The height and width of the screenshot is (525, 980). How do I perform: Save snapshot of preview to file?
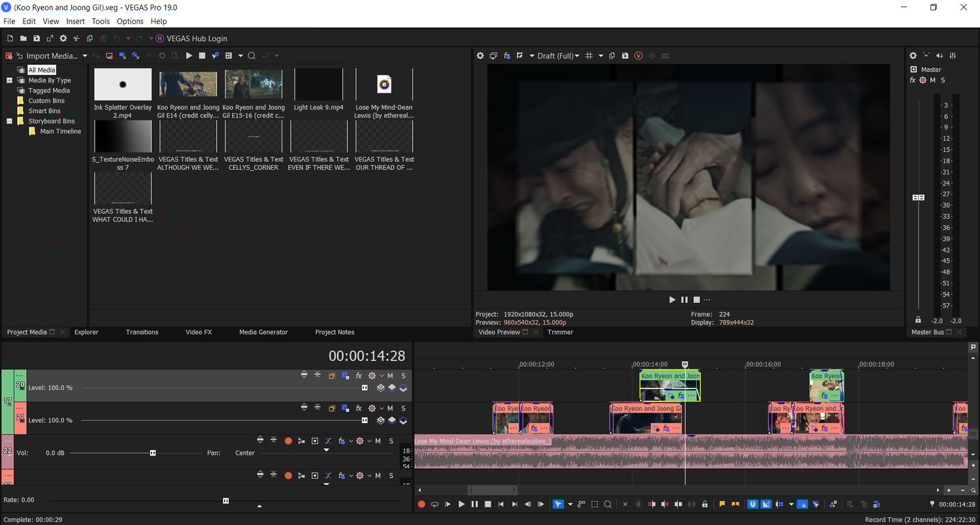(x=625, y=56)
